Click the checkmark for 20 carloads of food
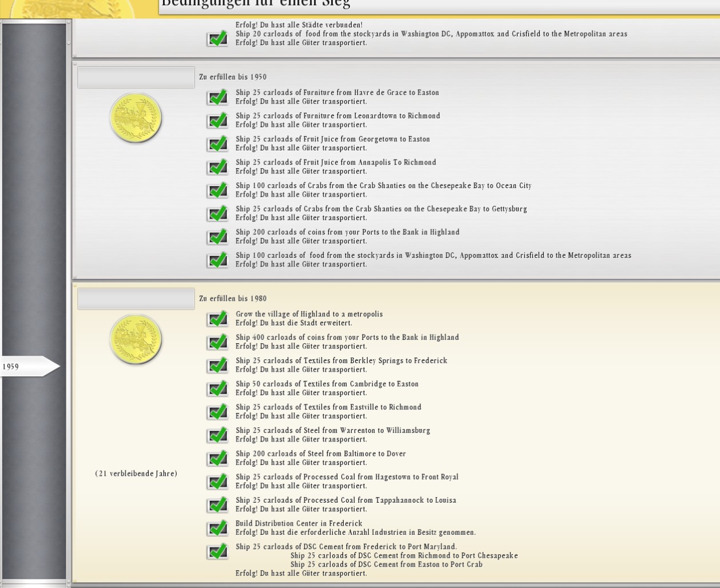This screenshot has height=588, width=720. click(217, 38)
